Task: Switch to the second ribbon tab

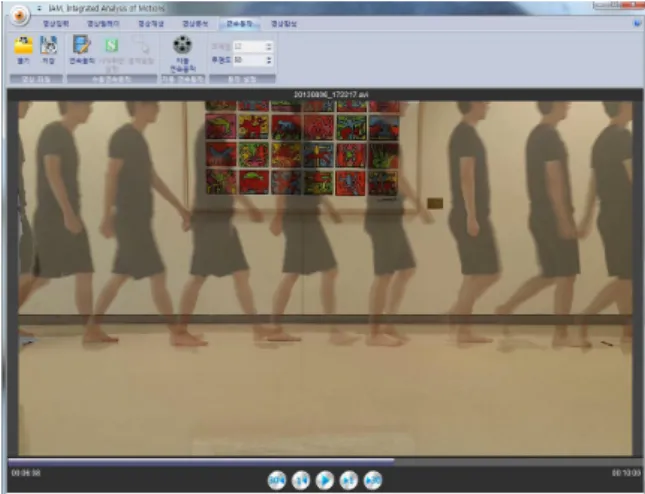Action: (103, 24)
